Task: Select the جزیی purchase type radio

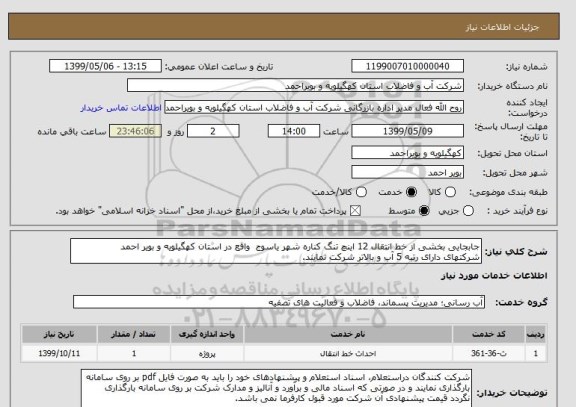Action: click(x=468, y=211)
